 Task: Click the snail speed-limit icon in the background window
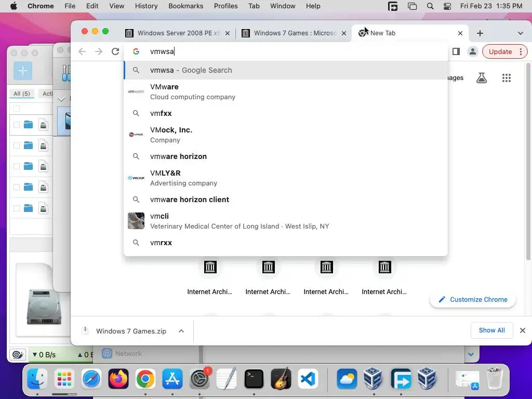point(18,354)
